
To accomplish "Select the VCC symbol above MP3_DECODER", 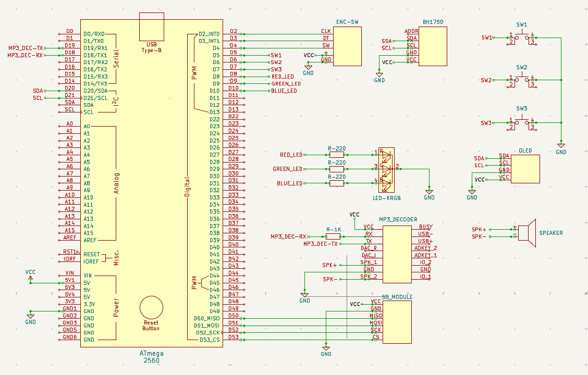I will [354, 216].
